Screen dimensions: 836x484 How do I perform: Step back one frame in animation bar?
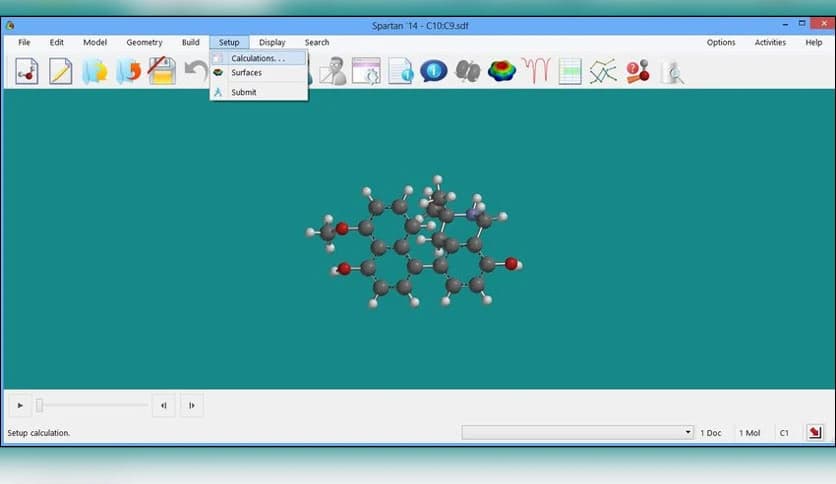[x=164, y=405]
